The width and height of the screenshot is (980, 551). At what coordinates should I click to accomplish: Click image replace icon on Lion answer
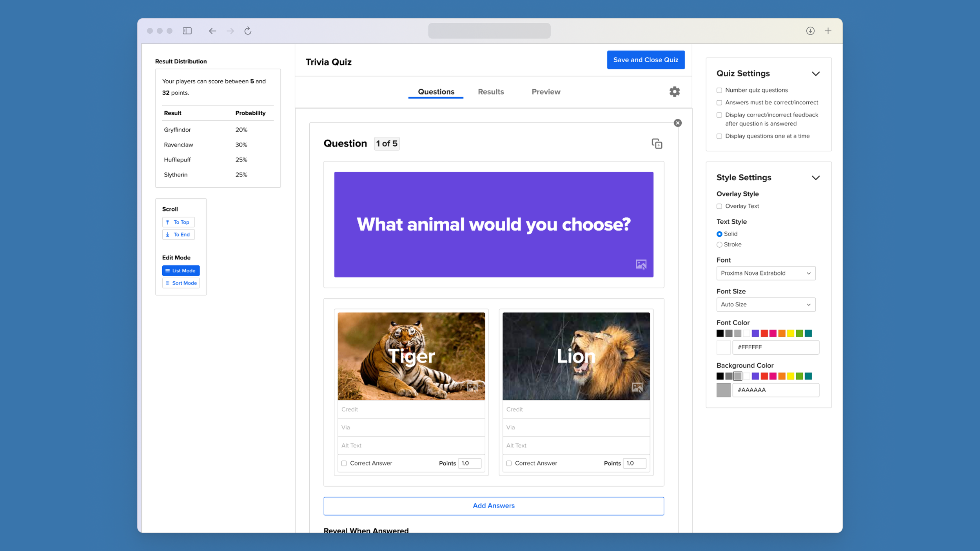(x=637, y=387)
